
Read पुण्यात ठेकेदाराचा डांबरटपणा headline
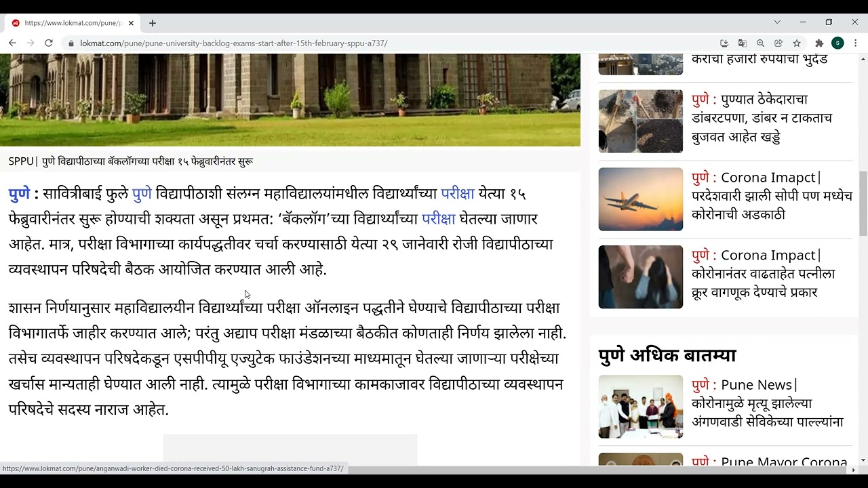click(762, 118)
